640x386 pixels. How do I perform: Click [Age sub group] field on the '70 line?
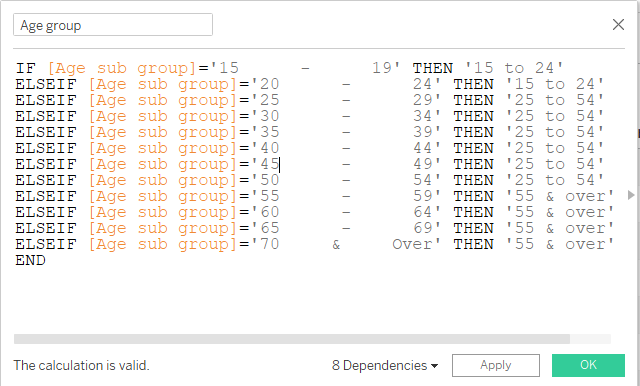coord(163,244)
